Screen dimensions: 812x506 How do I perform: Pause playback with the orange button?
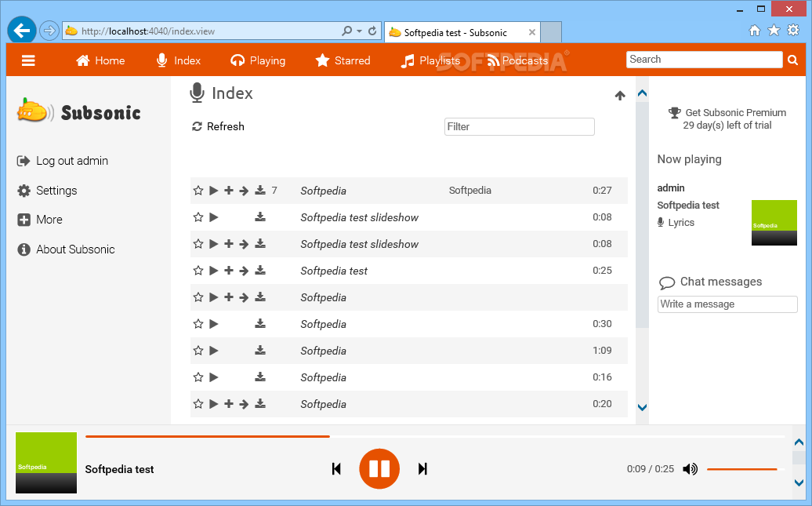(379, 469)
